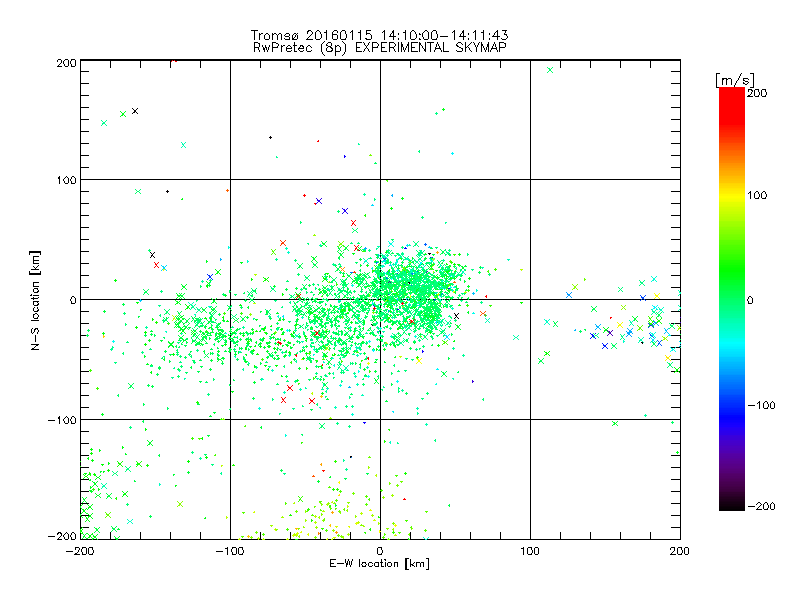This screenshot has height=600, width=800.
Task: Click the "N-S location [km]" axis label
Action: click(x=35, y=301)
